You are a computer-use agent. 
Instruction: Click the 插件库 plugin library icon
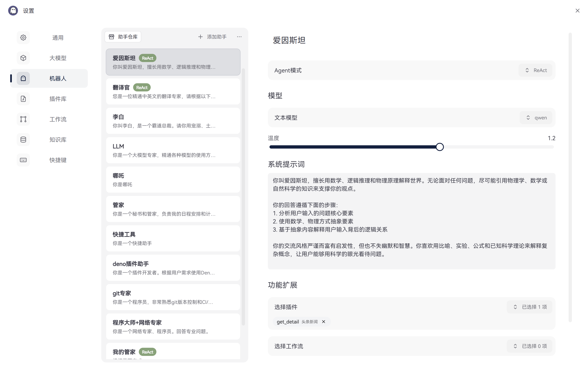[23, 99]
